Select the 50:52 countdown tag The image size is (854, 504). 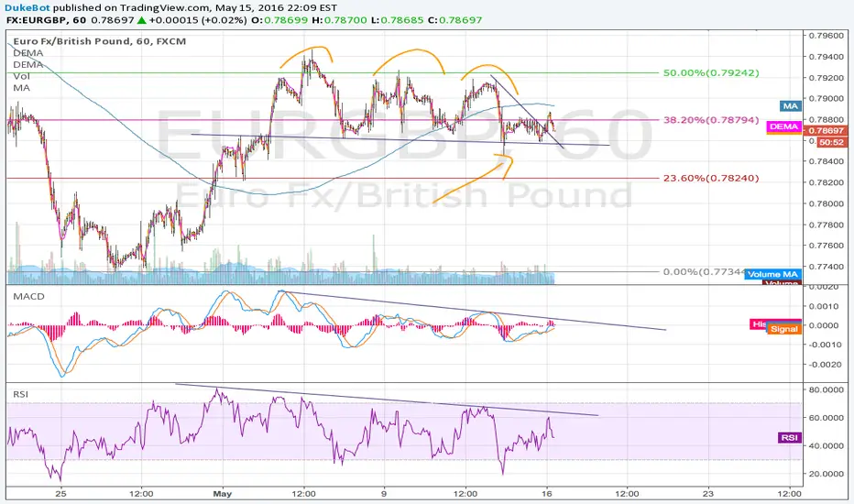[x=832, y=142]
